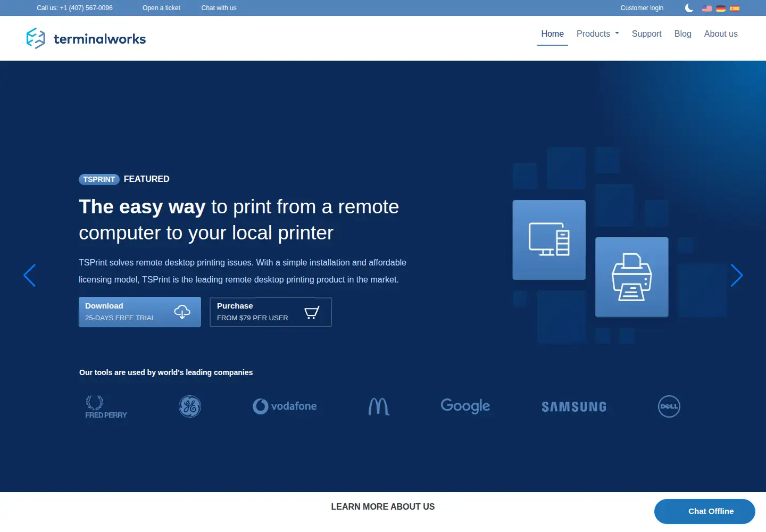Click Download 25-days free trial button
The width and height of the screenshot is (766, 532).
[x=140, y=312]
